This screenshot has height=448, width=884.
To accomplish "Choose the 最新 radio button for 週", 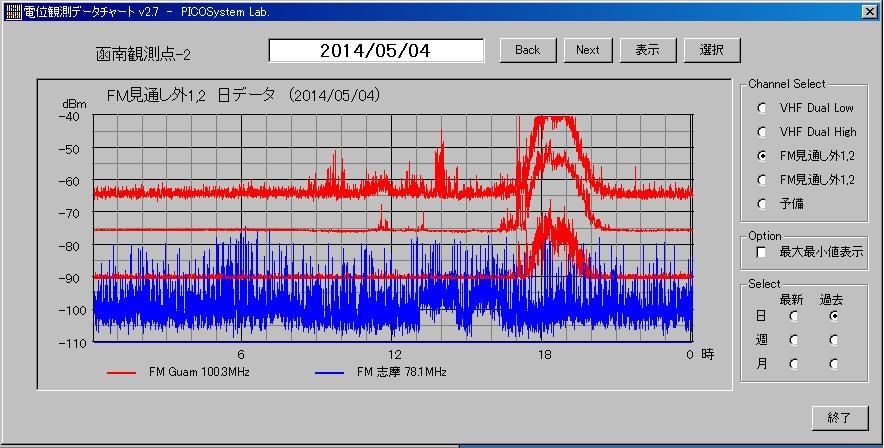I will point(794,340).
